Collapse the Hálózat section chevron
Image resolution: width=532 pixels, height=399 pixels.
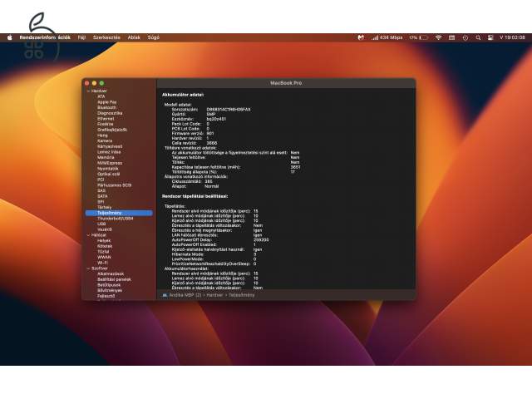88,235
